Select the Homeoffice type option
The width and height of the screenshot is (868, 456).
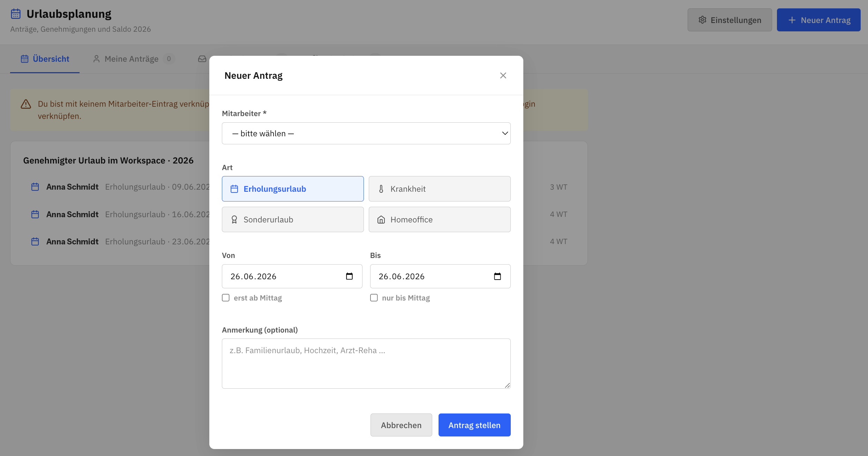439,219
